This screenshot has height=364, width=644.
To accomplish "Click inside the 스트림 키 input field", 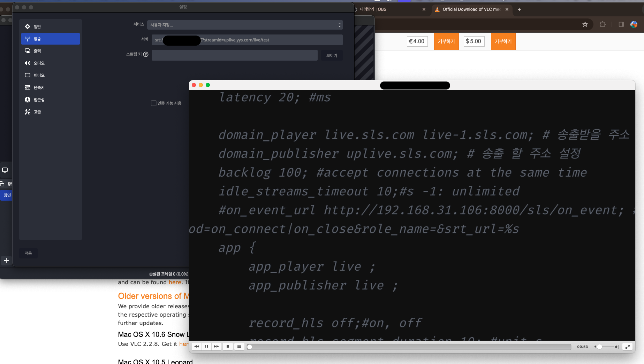I will pyautogui.click(x=234, y=55).
